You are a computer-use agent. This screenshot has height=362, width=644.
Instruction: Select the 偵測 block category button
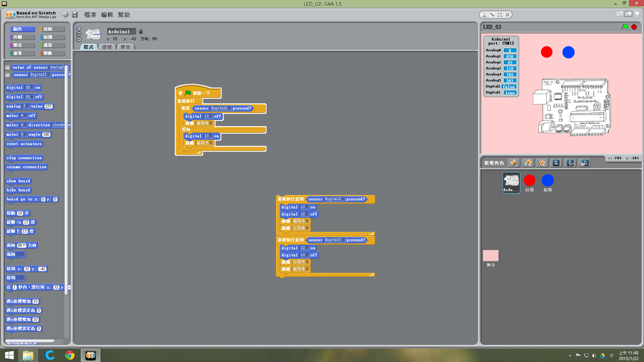(52, 37)
